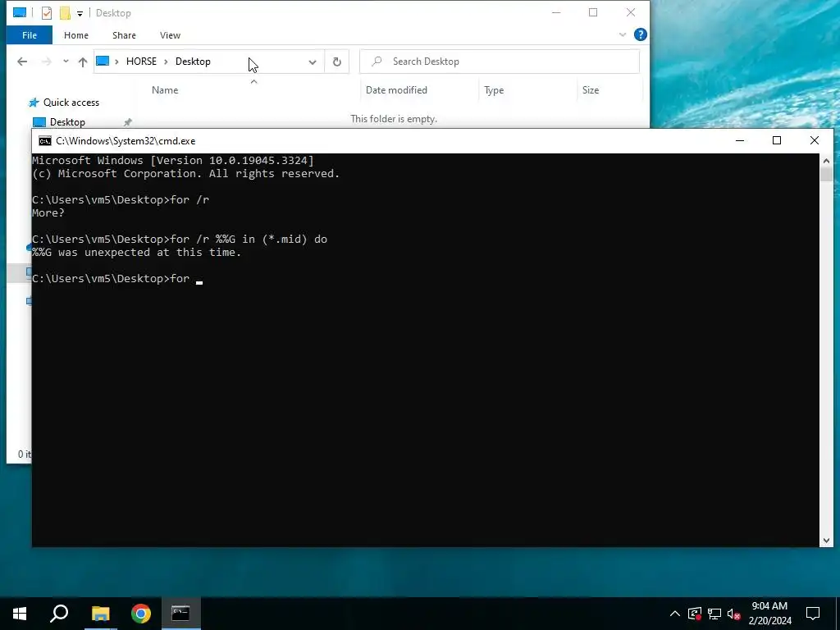
Task: Click the security alert tray icon
Action: coord(695,614)
